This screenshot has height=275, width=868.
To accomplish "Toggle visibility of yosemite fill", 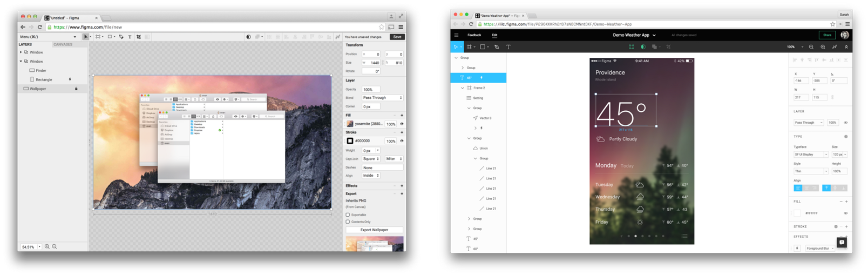I will [402, 124].
